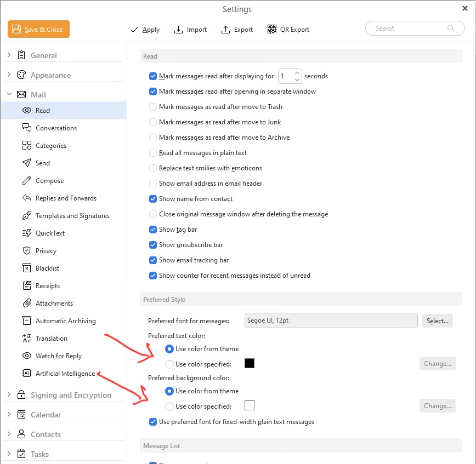Screen dimensions: 476x464
Task: Click the Import download icon
Action: 178,30
